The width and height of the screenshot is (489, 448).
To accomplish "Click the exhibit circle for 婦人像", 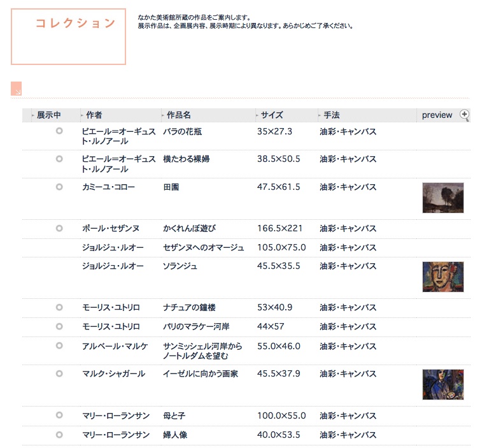I will tap(59, 435).
